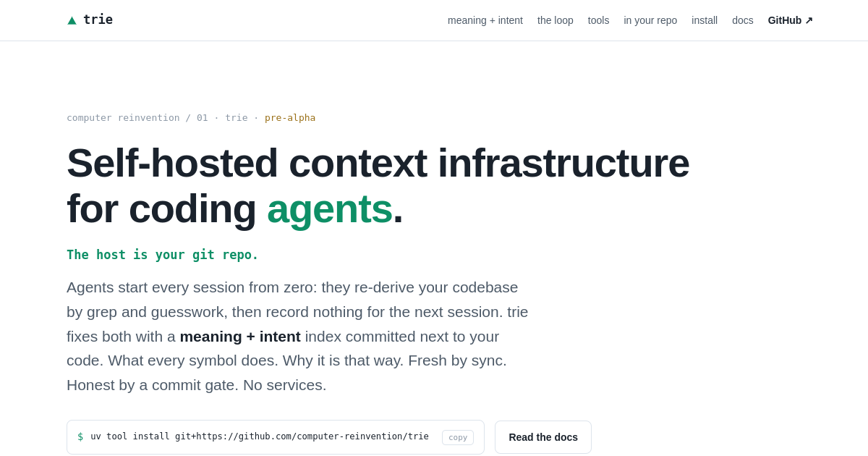Go to "the loop" section
Image resolution: width=868 pixels, height=456 pixels.
pyautogui.click(x=556, y=20)
